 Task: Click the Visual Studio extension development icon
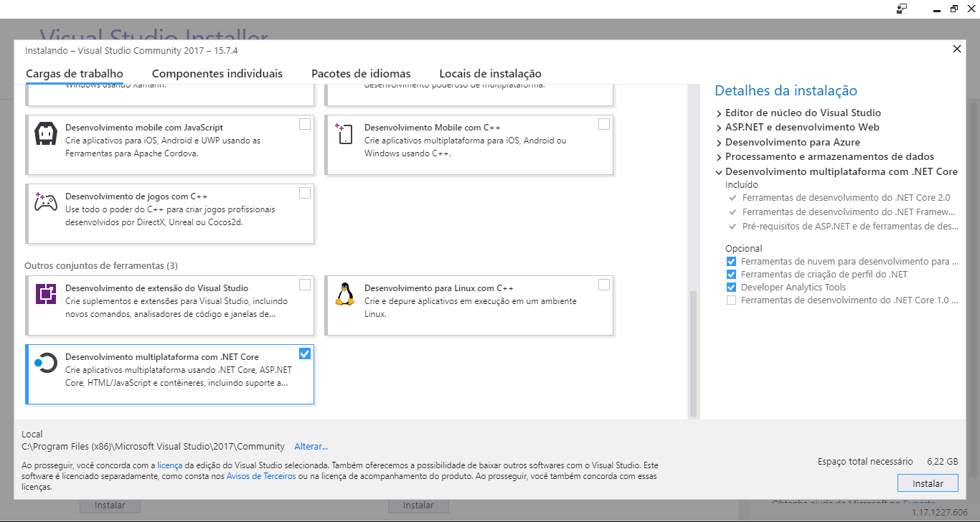click(x=46, y=294)
